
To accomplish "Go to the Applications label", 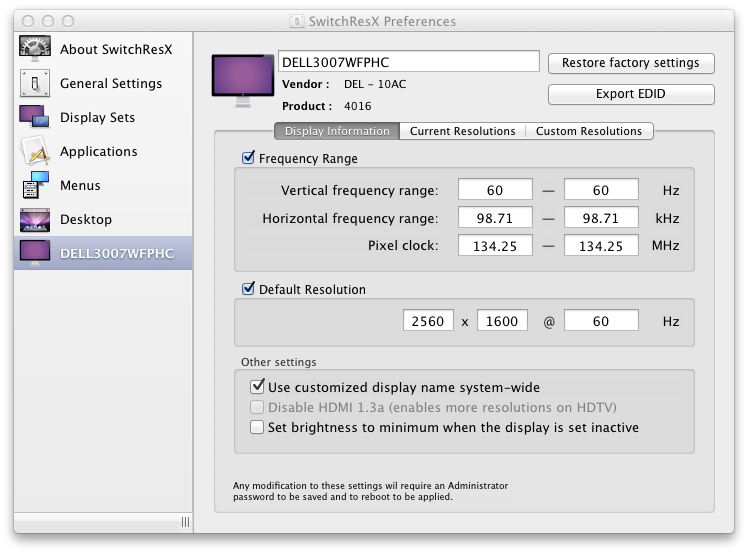I will 99,151.
